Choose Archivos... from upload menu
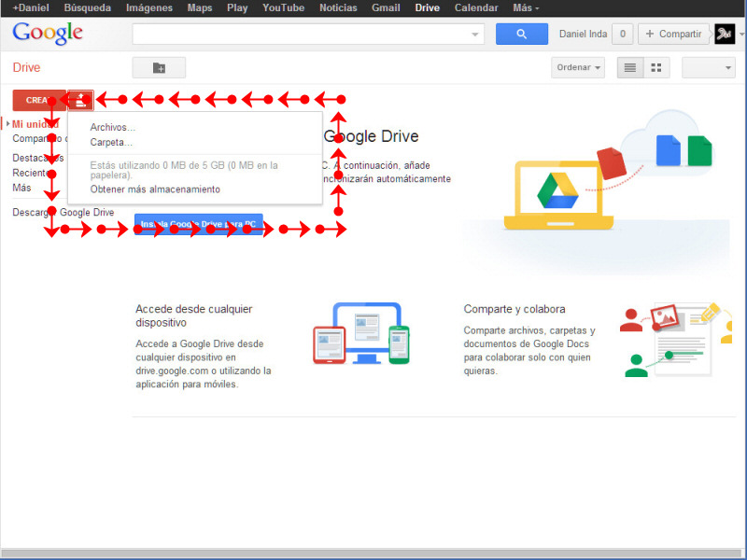This screenshot has height=560, width=747. point(112,127)
